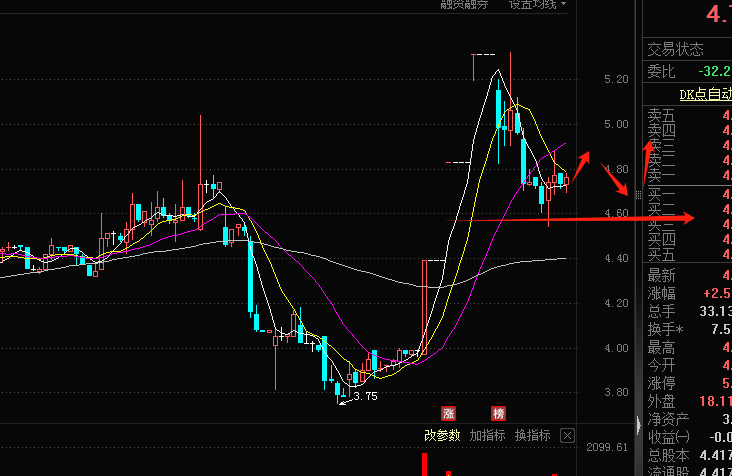Open the 设置均线 dropdown
732x476 pixels.
[537, 4]
